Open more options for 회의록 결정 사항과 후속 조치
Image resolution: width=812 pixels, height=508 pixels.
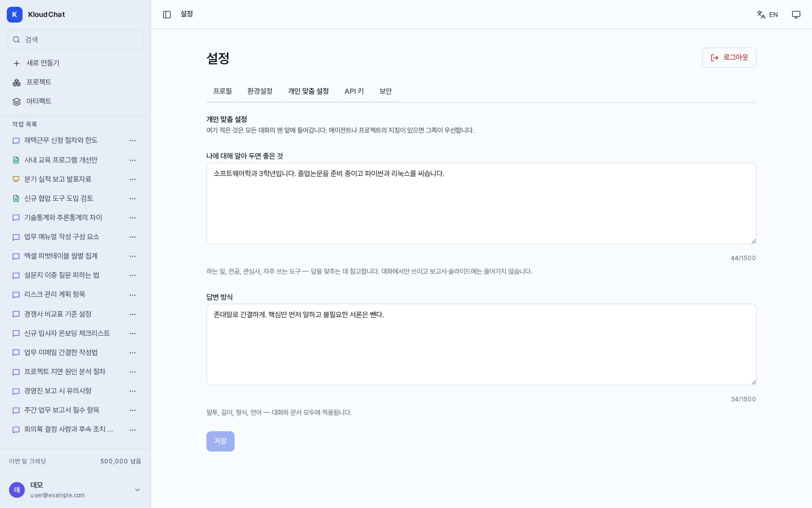click(133, 430)
